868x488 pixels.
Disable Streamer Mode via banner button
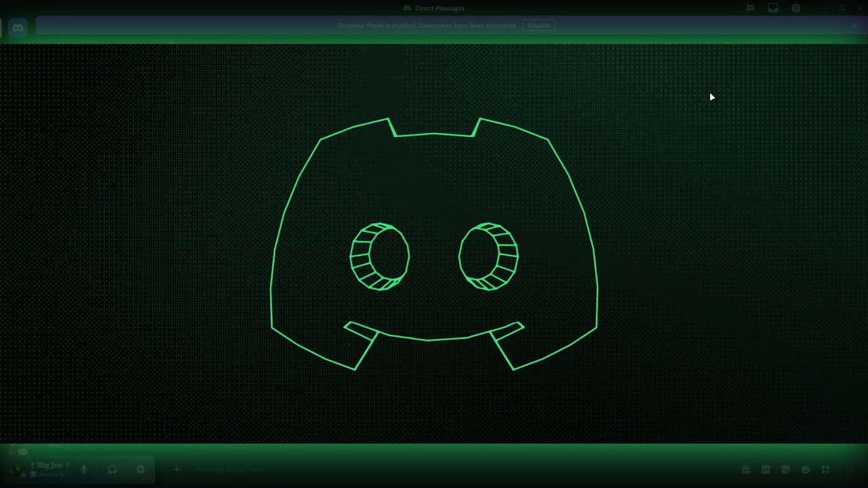[x=539, y=26]
